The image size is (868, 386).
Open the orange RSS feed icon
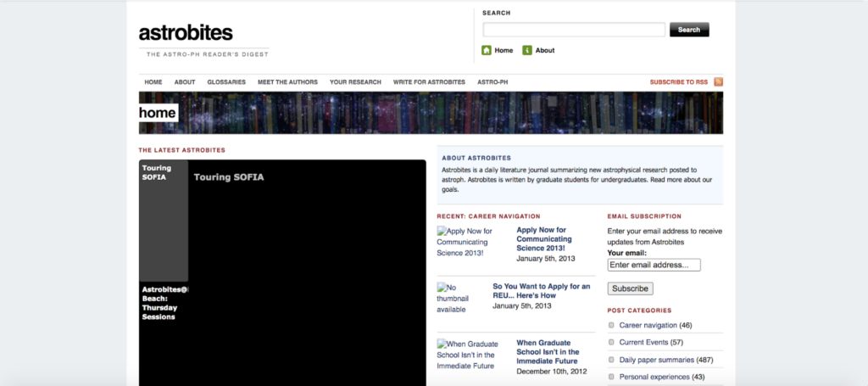coord(718,82)
